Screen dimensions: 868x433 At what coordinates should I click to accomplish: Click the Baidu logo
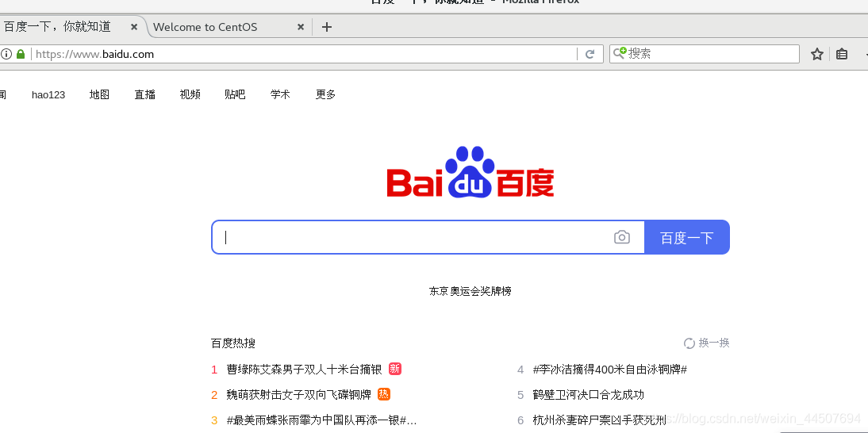click(x=470, y=172)
